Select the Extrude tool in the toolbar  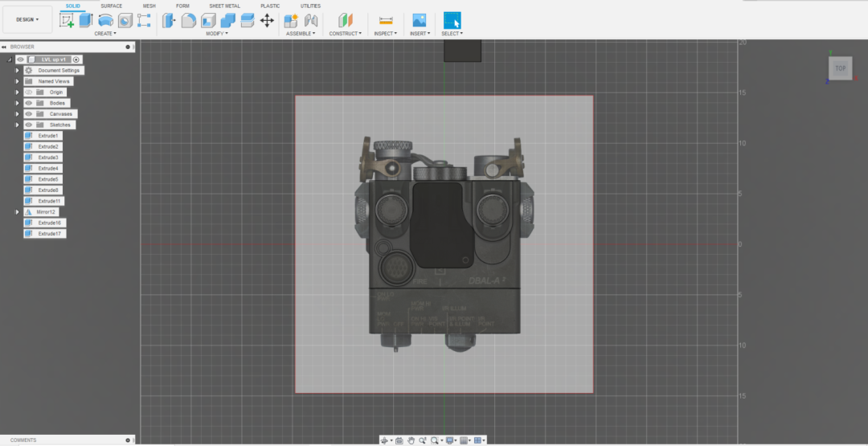tap(86, 21)
